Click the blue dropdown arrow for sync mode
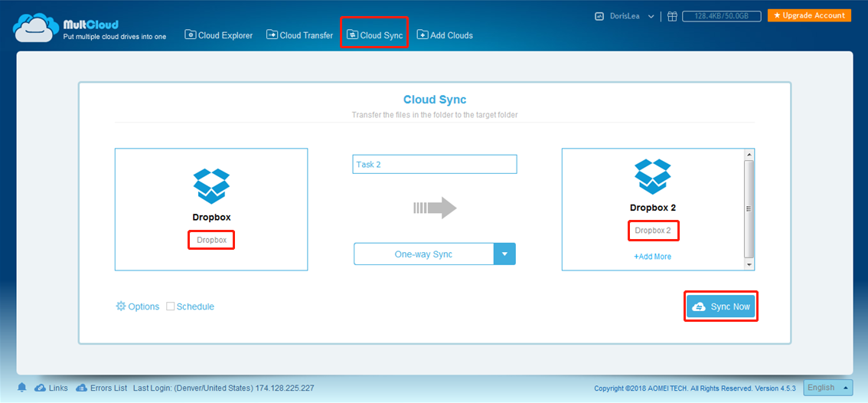Screen dimensions: 868x403 pyautogui.click(x=504, y=254)
